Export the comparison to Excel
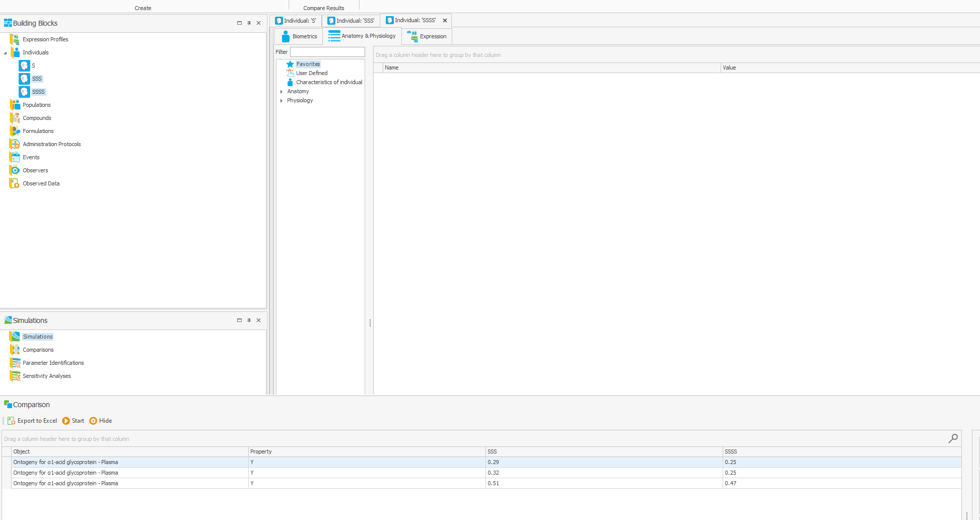The image size is (980, 520). pos(32,421)
